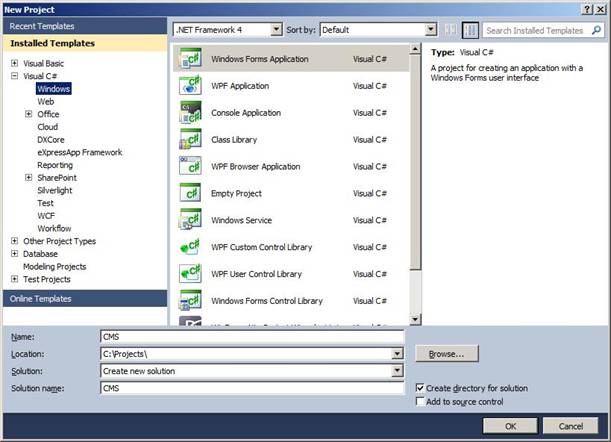The height and width of the screenshot is (442, 611).
Task: Click the Empty Project name text
Action: [x=236, y=193]
